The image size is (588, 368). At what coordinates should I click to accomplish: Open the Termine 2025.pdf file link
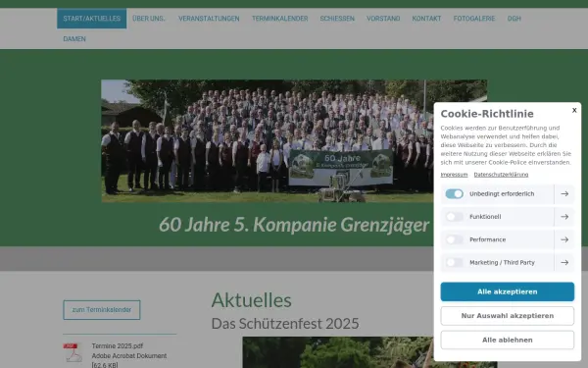[118, 345]
